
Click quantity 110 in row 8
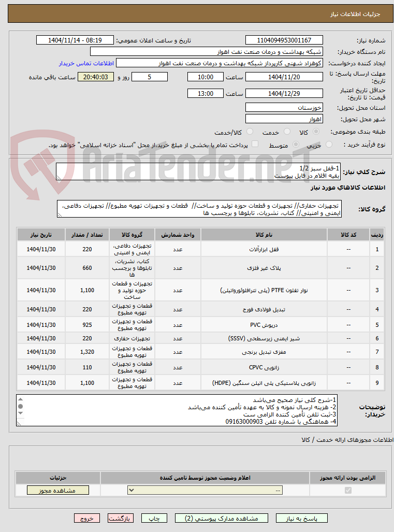(x=87, y=367)
